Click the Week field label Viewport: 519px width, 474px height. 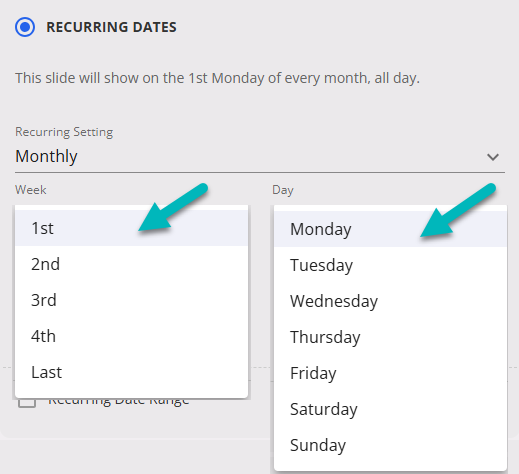point(31,190)
